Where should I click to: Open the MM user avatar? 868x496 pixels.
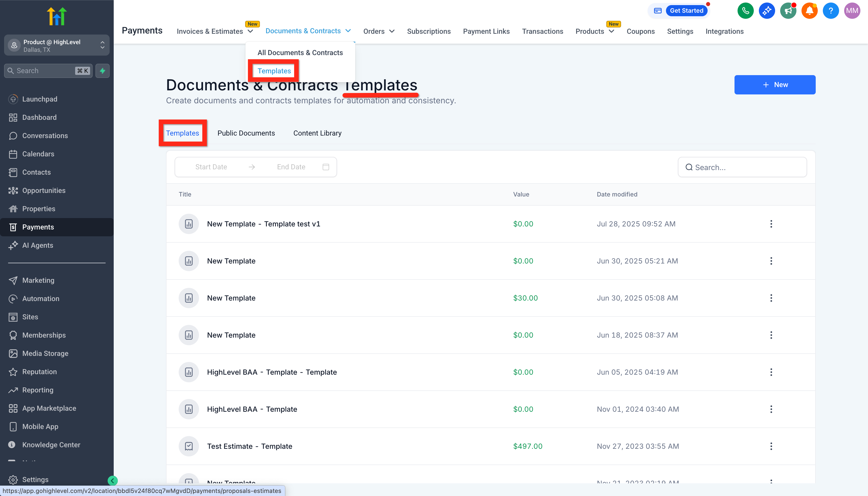(x=852, y=11)
